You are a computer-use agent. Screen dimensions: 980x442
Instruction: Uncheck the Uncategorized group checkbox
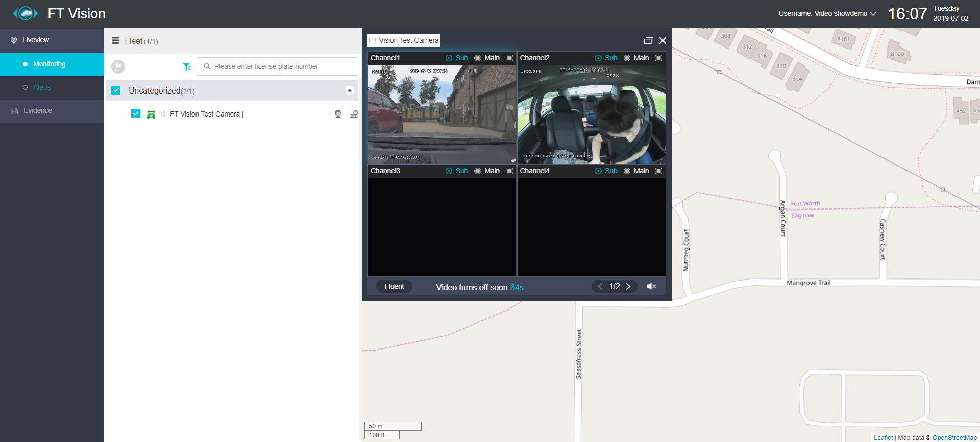pos(116,90)
